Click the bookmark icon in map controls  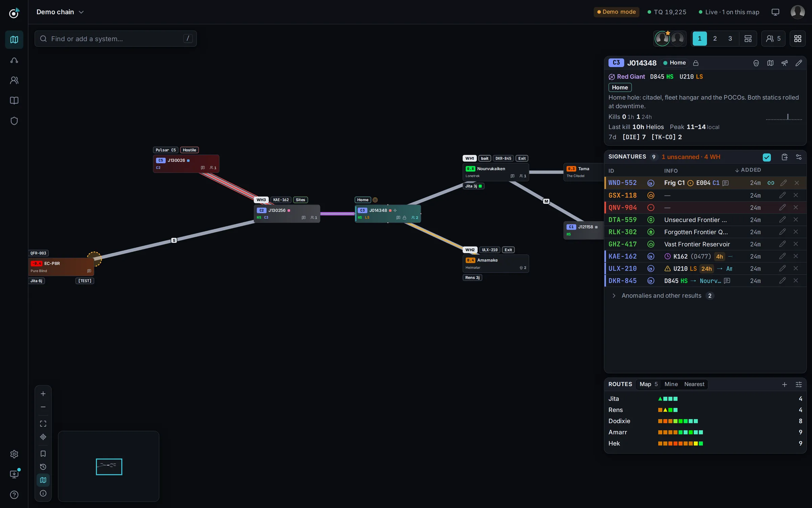(43, 453)
